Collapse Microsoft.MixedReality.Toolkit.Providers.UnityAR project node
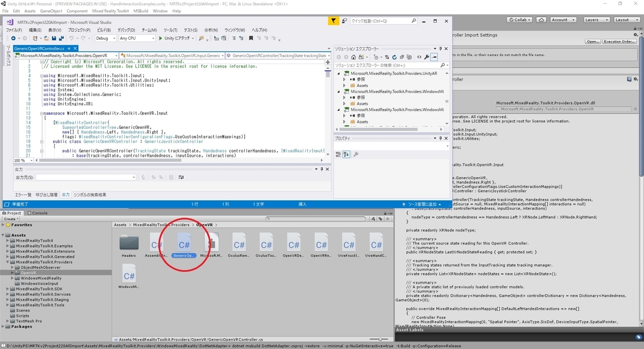 (x=338, y=73)
